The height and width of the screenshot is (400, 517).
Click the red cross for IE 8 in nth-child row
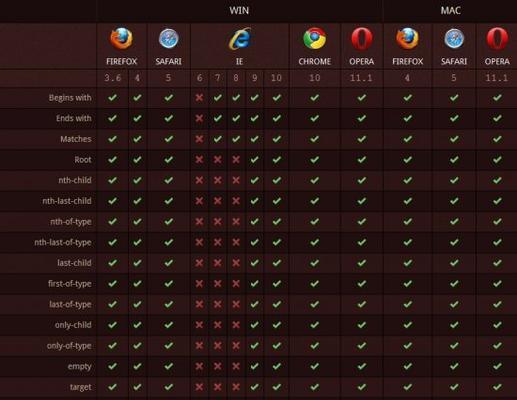click(x=236, y=180)
